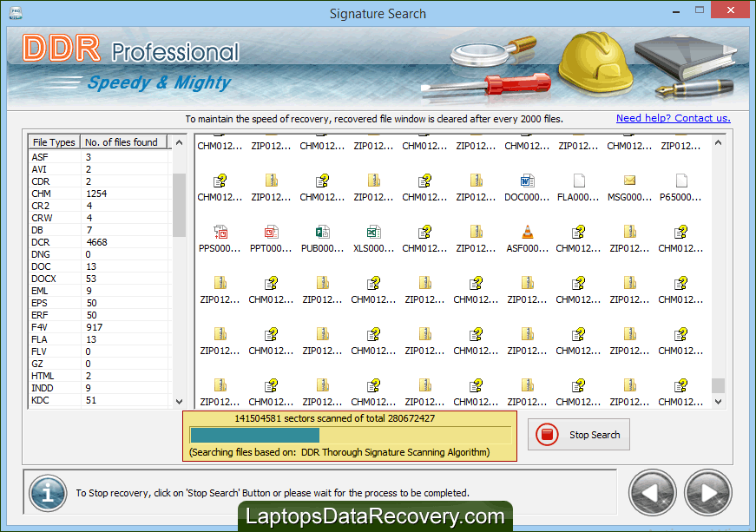Select the PPT000 PowerPoint file icon
756x532 pixels.
coord(271,232)
